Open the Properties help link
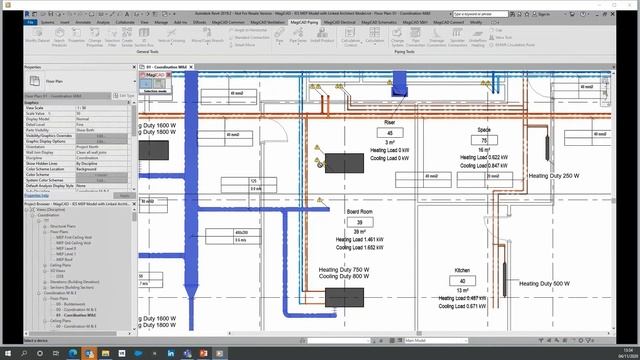 (37, 196)
